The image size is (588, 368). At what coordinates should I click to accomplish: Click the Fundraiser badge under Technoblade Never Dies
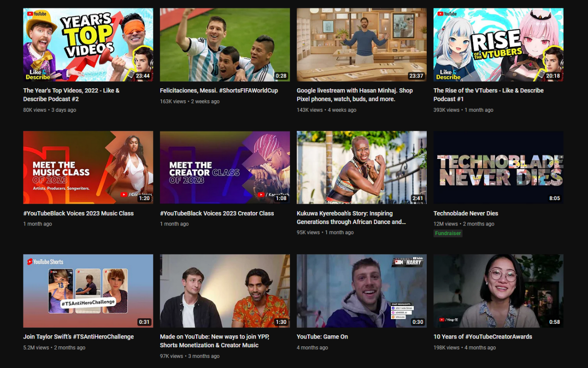pyautogui.click(x=448, y=233)
